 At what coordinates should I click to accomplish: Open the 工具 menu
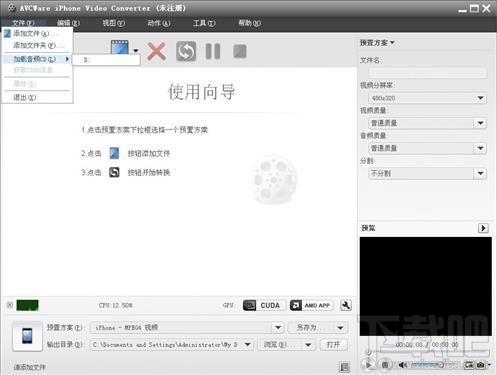[x=204, y=23]
